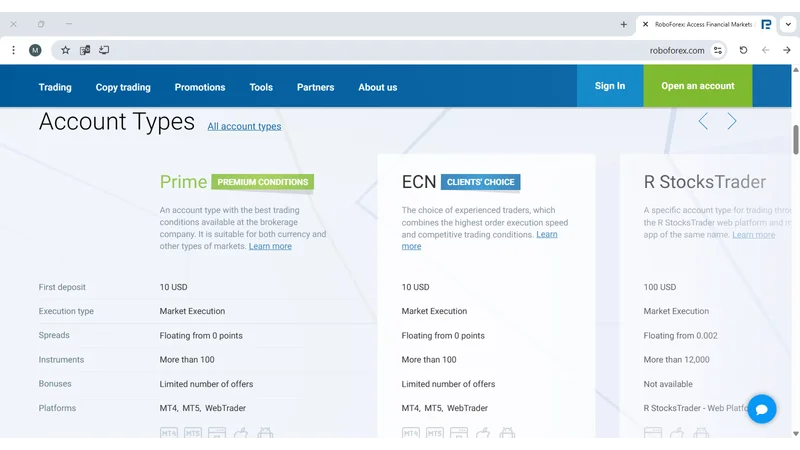The width and height of the screenshot is (800, 450).
Task: Select the RoboForex Access Financial Markets tab
Action: 707,24
